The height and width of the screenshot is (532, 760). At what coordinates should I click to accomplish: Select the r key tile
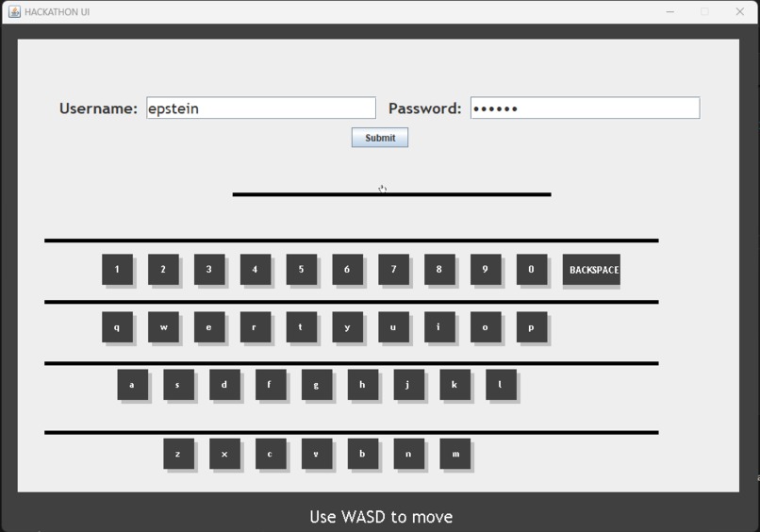(x=256, y=327)
